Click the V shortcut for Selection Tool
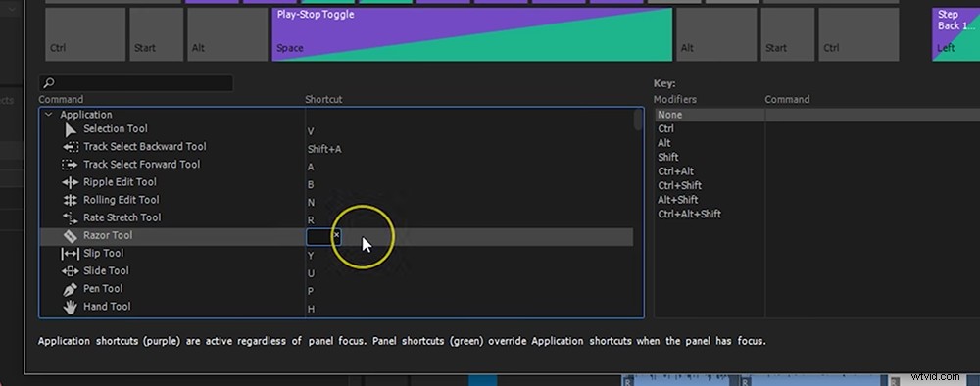This screenshot has height=386, width=980. 311,132
